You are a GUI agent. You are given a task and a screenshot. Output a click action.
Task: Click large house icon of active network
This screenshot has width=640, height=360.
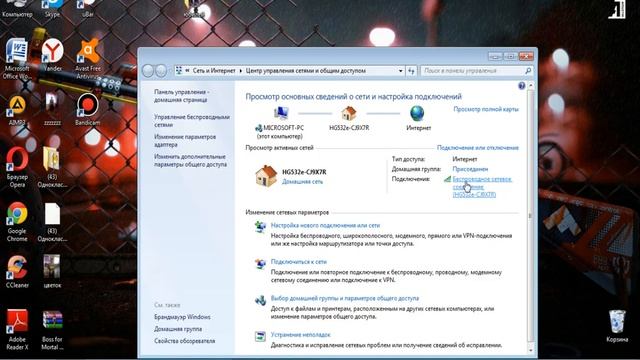266,176
